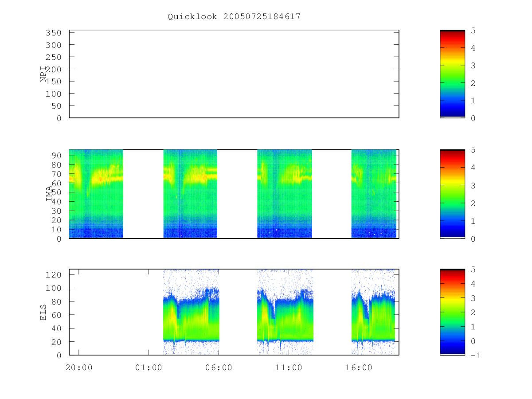The image size is (532, 399).
Task: Click the '120' tick on the ELS axis
Action: coord(54,274)
